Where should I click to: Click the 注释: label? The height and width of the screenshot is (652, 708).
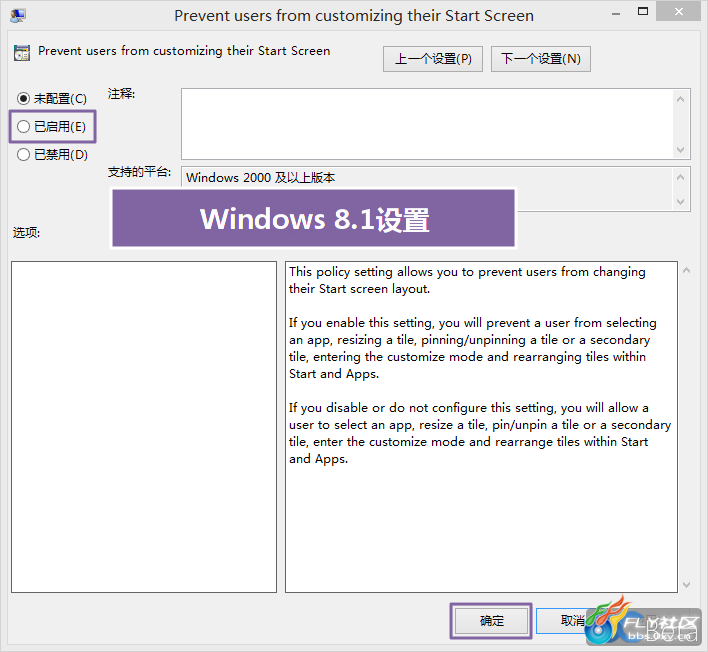[121, 94]
